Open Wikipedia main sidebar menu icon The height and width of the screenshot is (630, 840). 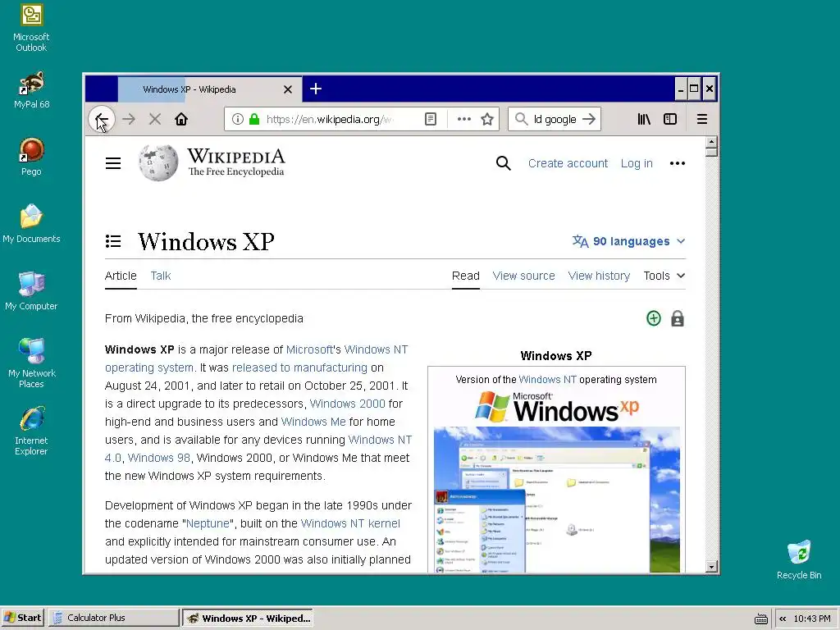(x=113, y=163)
